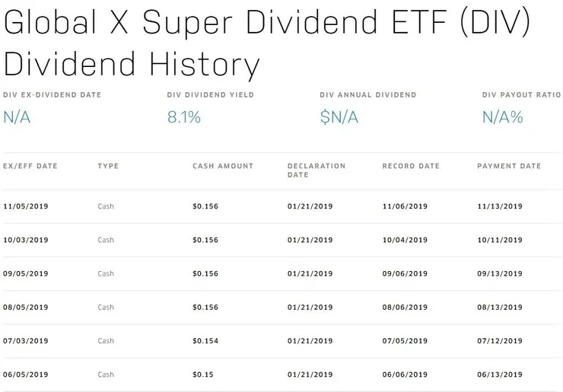Screen dimensions: 563x392
Task: Click the $0.15 cash amount cell
Action: (x=203, y=374)
